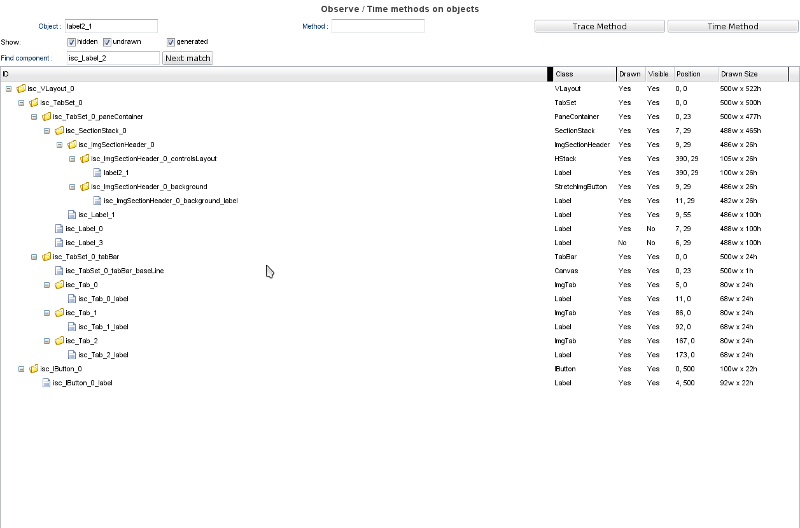Toggle the undrawn checkbox

click(x=107, y=42)
